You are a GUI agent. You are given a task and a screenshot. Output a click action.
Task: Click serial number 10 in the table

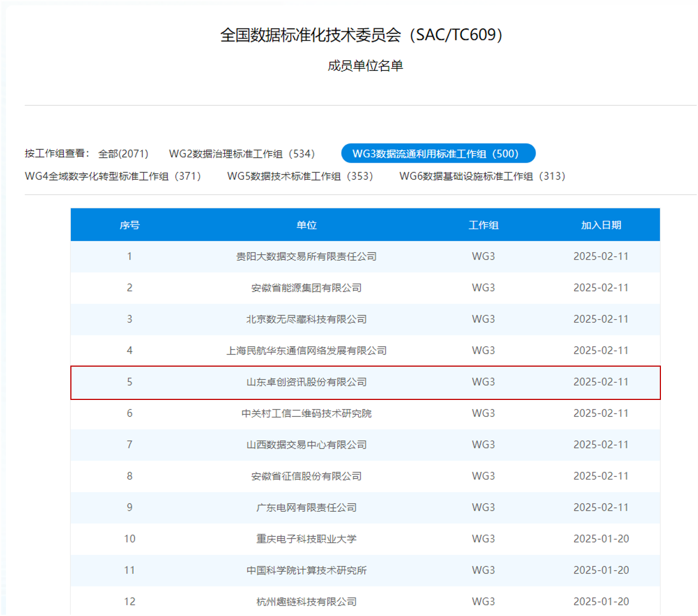tap(130, 539)
